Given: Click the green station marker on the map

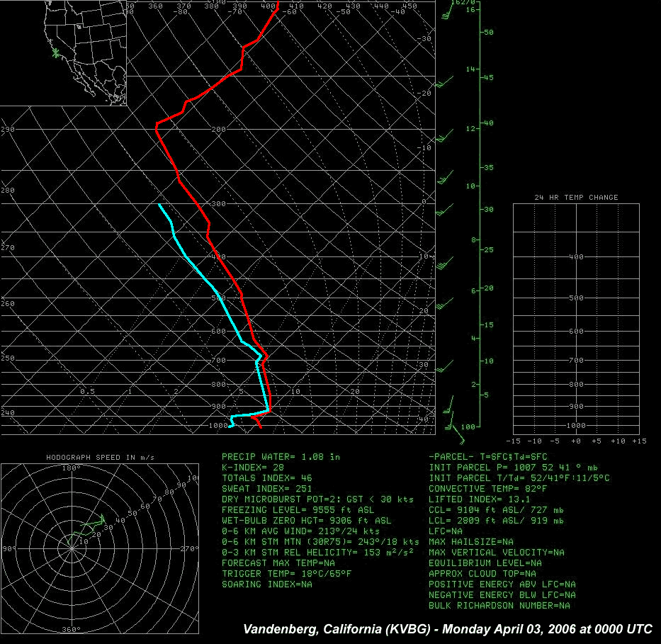Looking at the screenshot, I should (x=55, y=52).
